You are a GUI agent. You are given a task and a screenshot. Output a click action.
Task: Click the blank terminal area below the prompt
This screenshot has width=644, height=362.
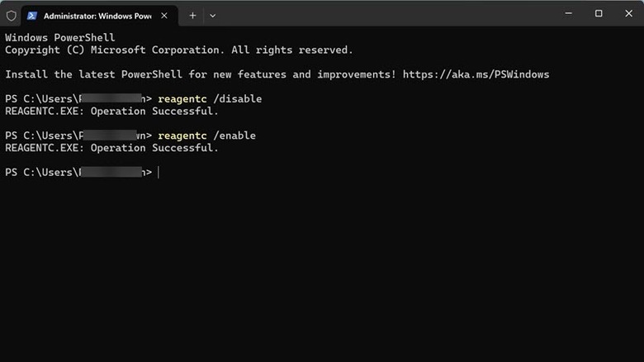[x=322, y=273]
